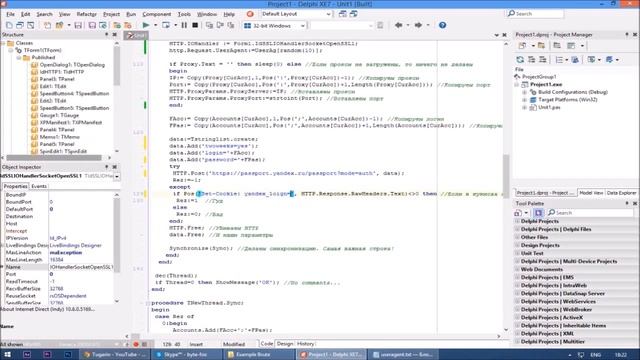The height and width of the screenshot is (360, 640).
Task: Select Project1.exe in Project Manager
Action: click(x=546, y=84)
